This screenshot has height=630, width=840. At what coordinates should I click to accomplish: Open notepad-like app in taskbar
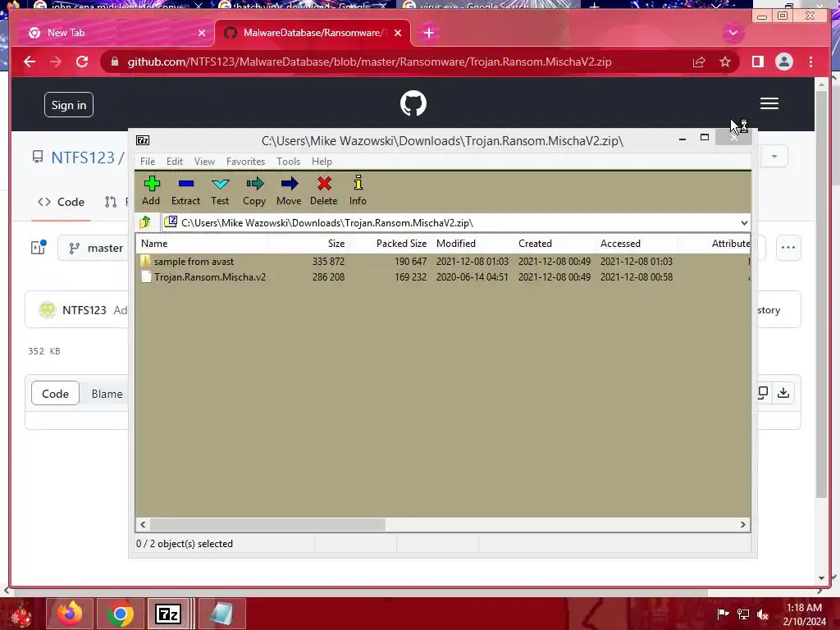pos(221,614)
